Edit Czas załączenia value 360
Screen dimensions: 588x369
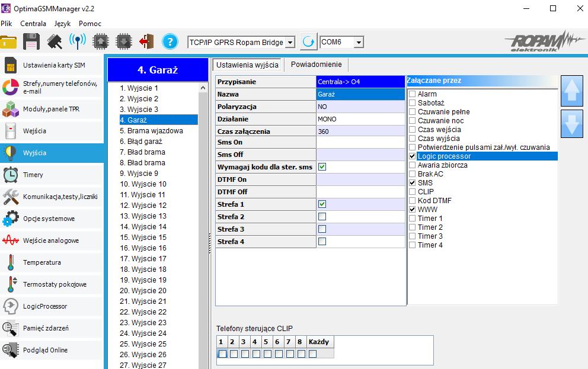point(360,131)
